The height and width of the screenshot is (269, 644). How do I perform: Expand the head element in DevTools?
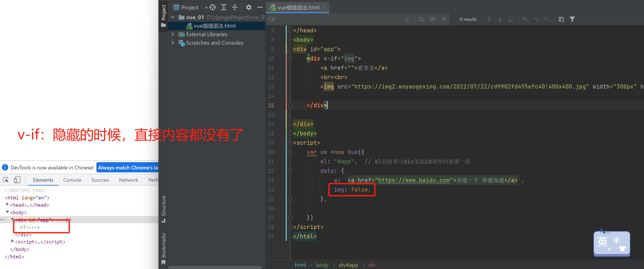pos(7,205)
